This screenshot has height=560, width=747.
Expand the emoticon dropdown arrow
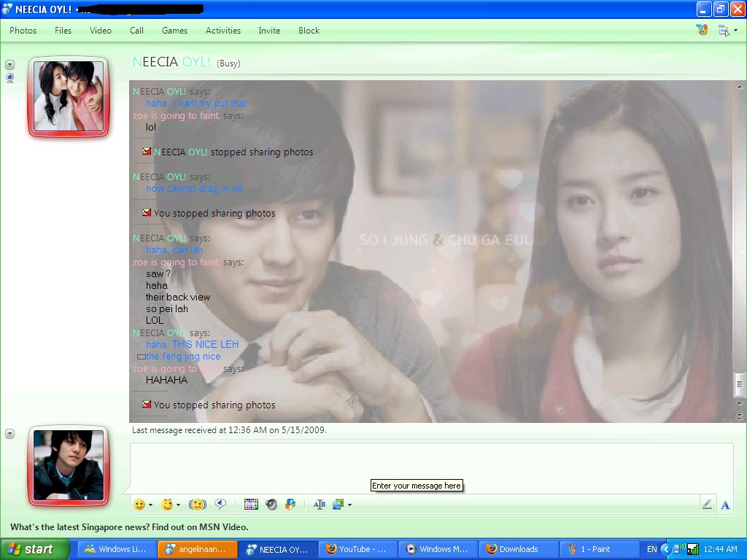(150, 505)
